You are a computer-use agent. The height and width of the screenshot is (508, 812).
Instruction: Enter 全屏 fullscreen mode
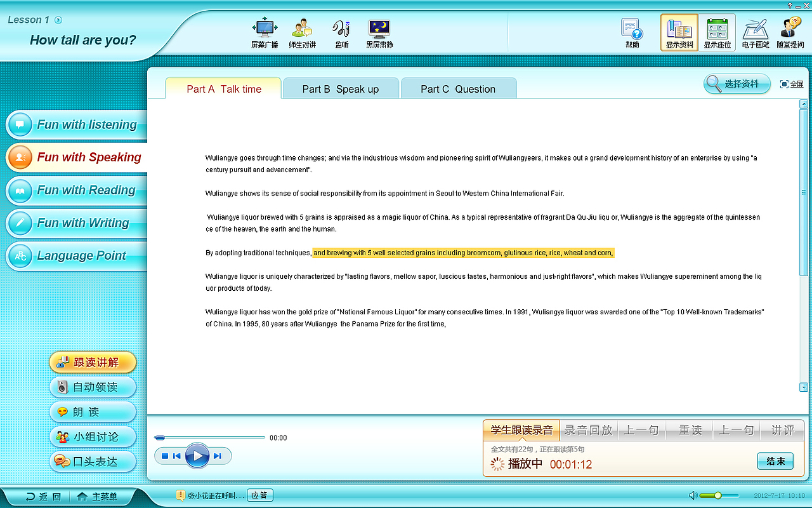pyautogui.click(x=792, y=84)
